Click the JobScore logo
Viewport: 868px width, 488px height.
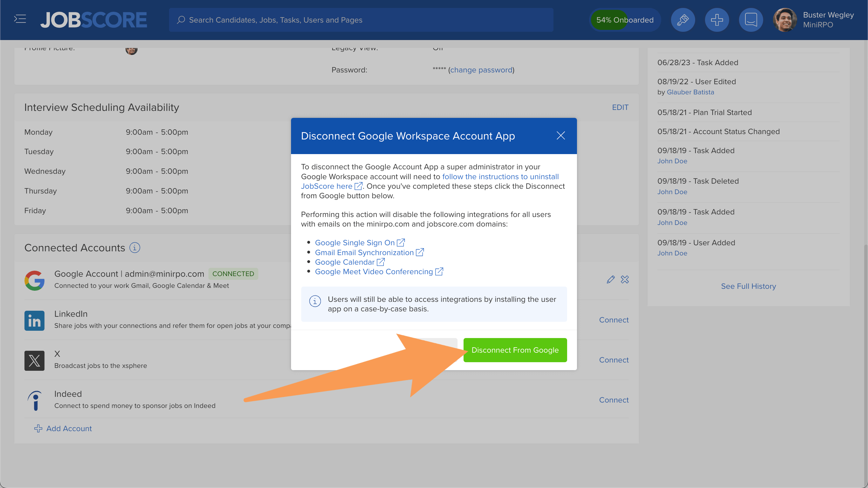tap(94, 20)
